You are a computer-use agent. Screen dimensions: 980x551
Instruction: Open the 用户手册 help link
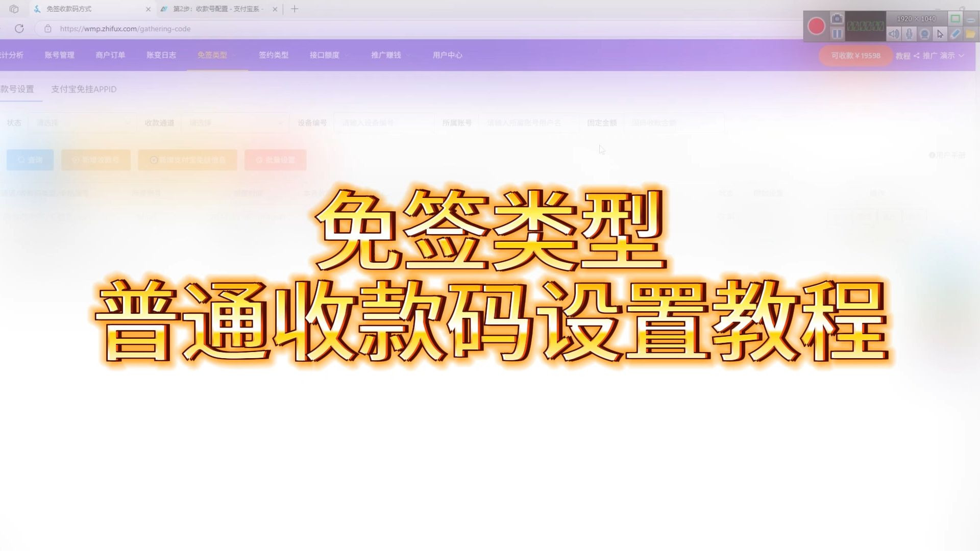(947, 155)
